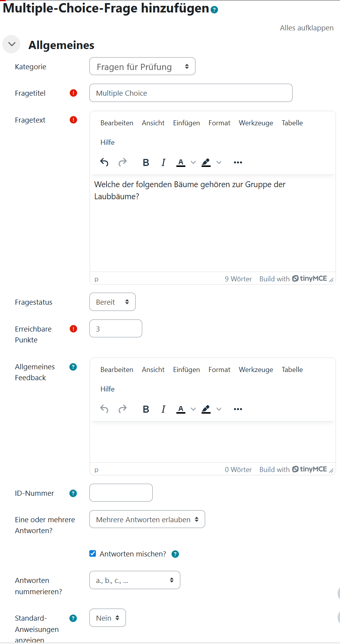Click help icon beside Antworten mischen

[x=175, y=554]
